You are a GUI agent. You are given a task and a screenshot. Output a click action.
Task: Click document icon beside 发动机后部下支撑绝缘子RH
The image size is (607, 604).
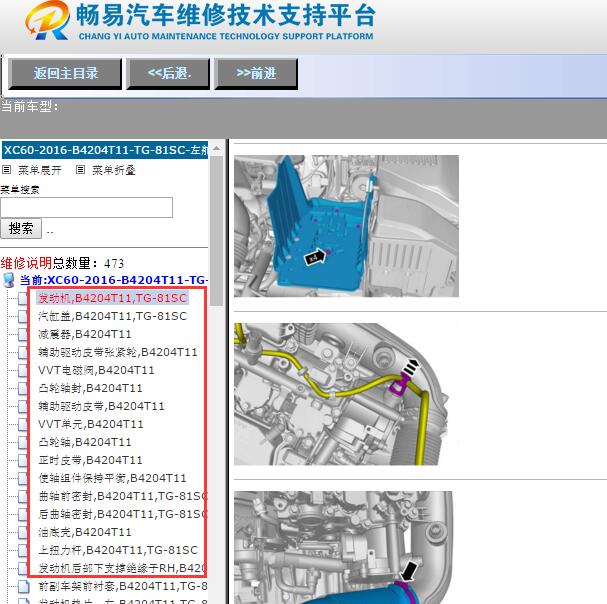point(23,568)
